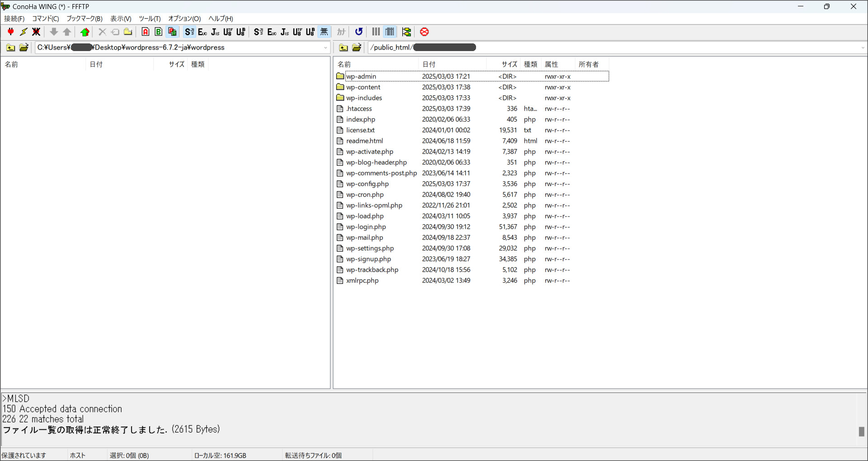
Task: Open the 接続(F) menu
Action: (x=14, y=19)
